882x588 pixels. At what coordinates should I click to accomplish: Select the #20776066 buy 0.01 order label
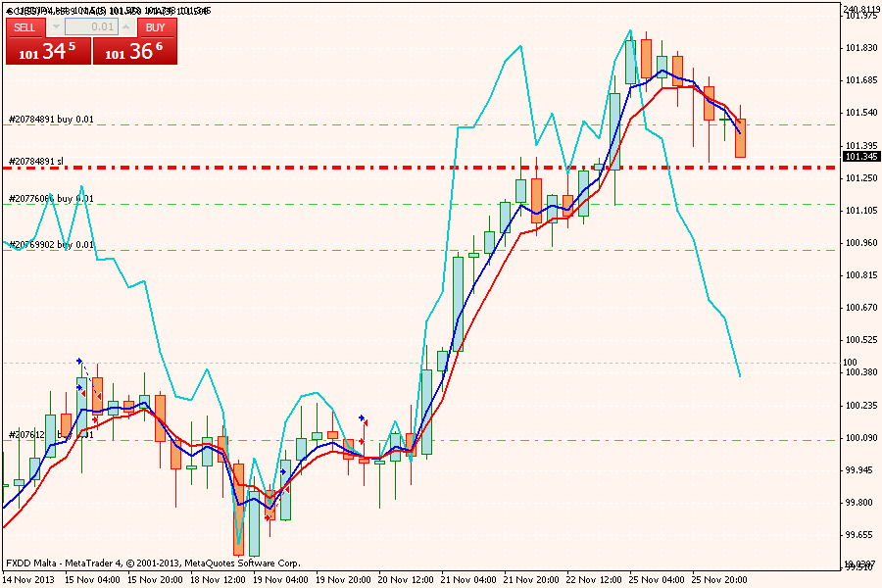tap(51, 199)
